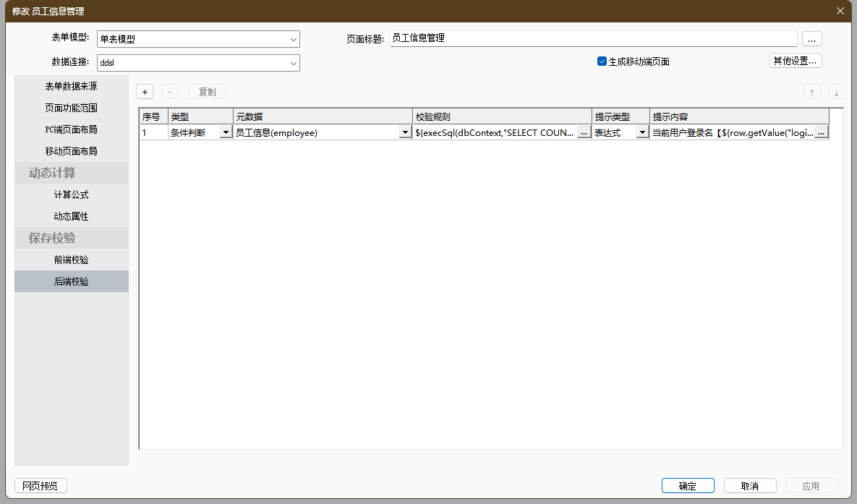Open the 元数据 员工信息(employee) dropdown
This screenshot has width=857, height=504.
point(405,132)
